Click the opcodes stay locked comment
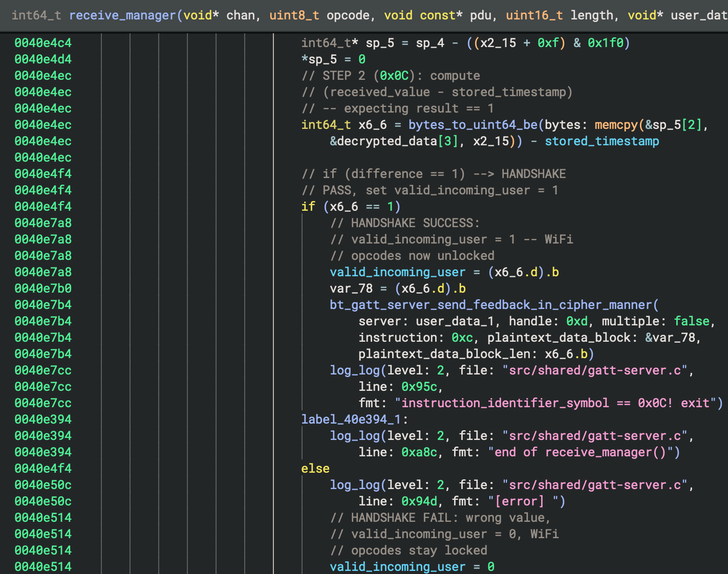728x574 pixels. pyautogui.click(x=409, y=550)
